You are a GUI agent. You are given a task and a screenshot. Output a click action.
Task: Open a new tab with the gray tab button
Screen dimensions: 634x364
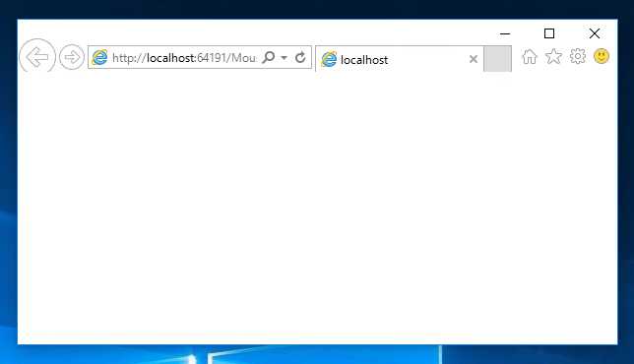tap(497, 59)
